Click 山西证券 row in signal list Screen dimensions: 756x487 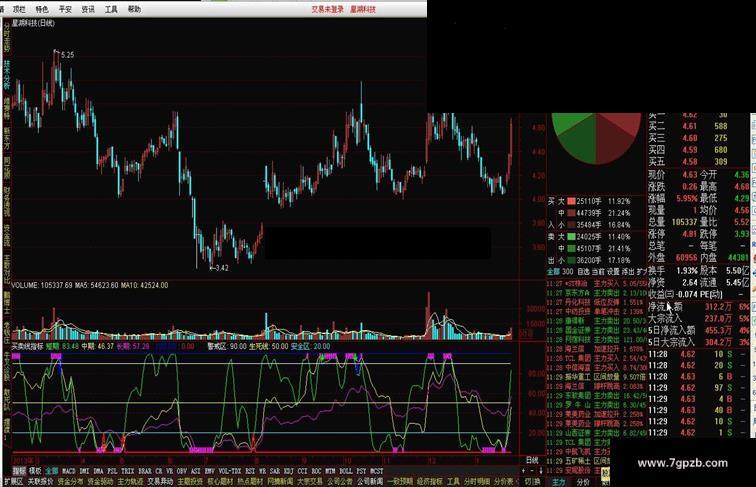(x=596, y=433)
